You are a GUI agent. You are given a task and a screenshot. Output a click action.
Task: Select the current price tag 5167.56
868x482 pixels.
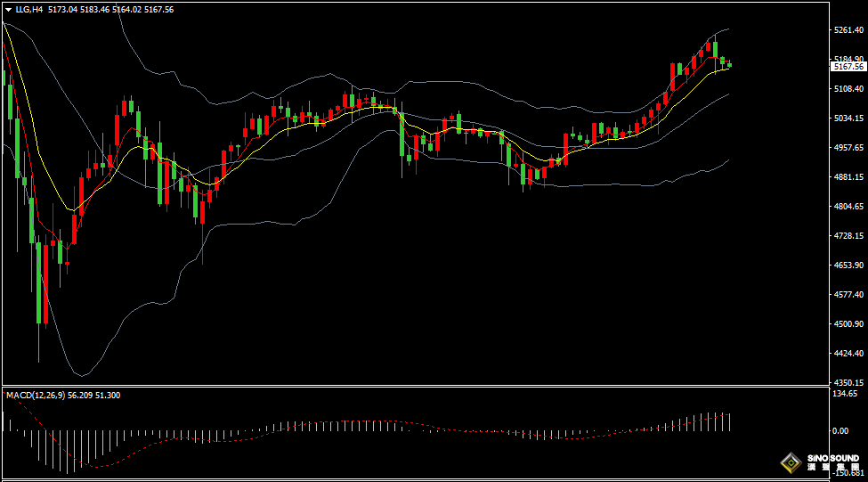[x=848, y=67]
